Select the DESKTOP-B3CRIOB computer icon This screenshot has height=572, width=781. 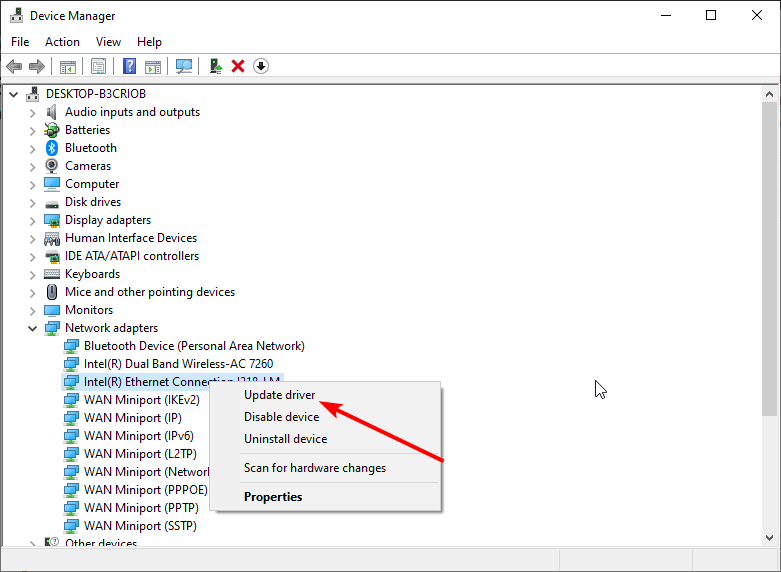[33, 94]
